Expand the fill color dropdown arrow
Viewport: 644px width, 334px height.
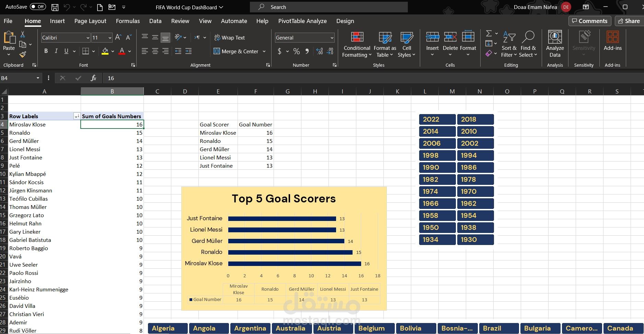click(113, 51)
